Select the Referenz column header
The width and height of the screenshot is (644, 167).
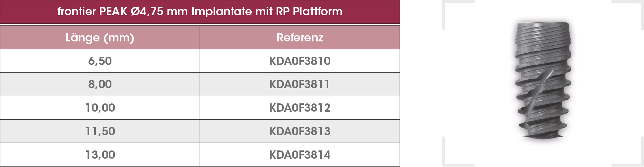(x=300, y=37)
